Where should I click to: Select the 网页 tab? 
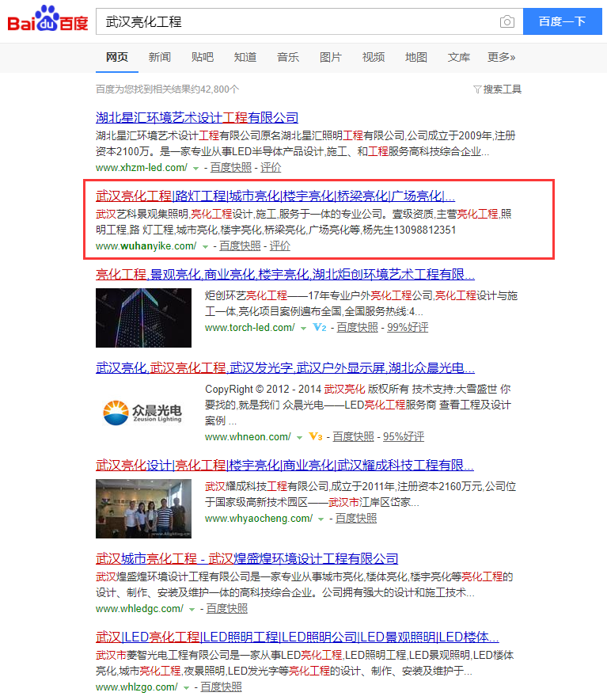coord(117,57)
